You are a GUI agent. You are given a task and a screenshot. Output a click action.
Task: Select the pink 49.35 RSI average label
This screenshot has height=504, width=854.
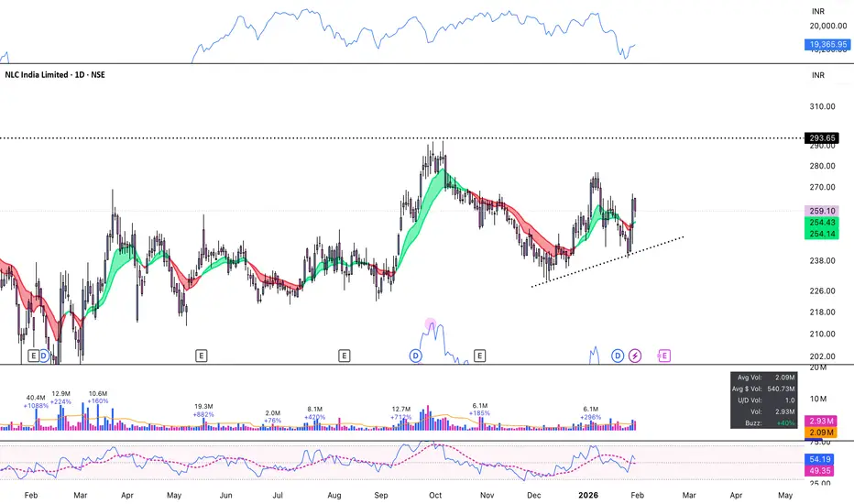pyautogui.click(x=820, y=471)
